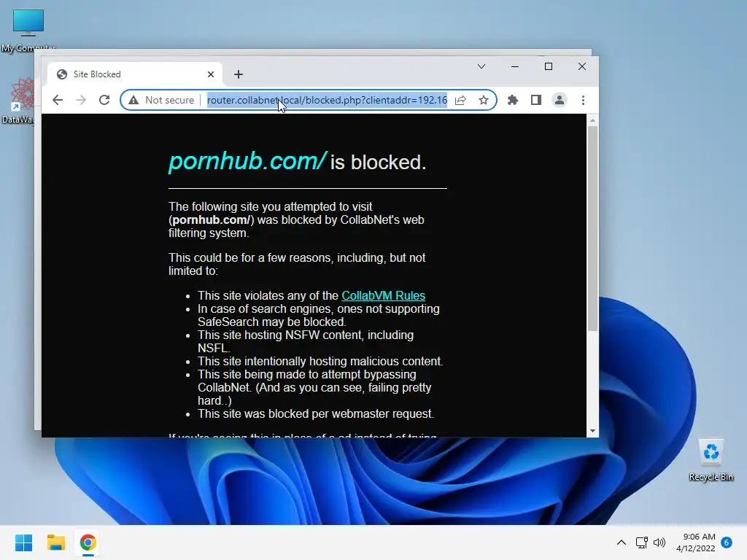Maximize the Chrome window
The height and width of the screenshot is (560, 747).
pos(549,66)
